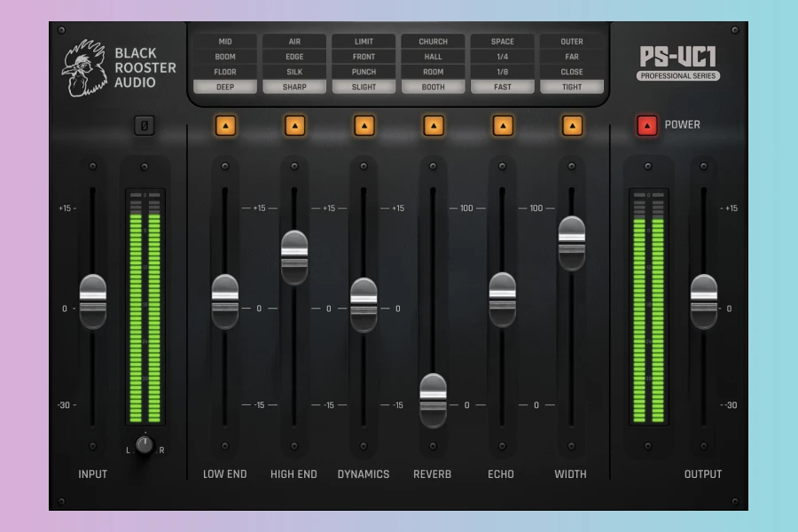Select the BOOM low end mode
The image size is (798, 532).
(x=225, y=57)
